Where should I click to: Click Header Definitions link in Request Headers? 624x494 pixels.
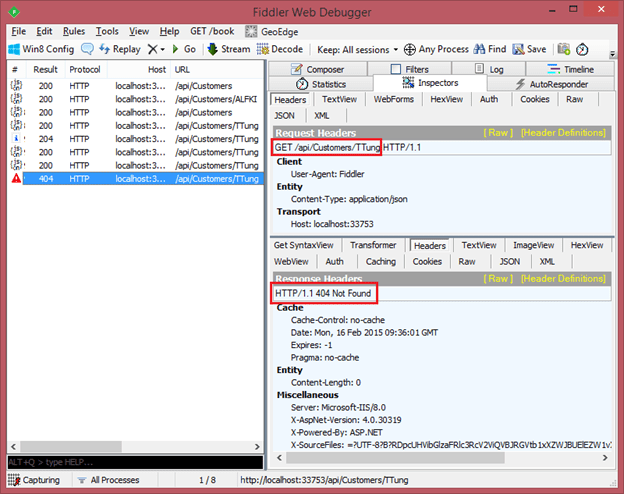[563, 133]
